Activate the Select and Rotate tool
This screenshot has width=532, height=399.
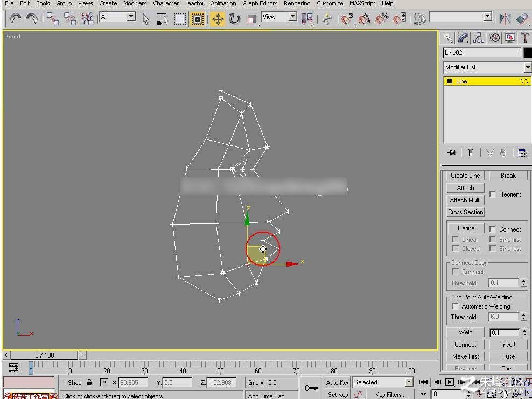pyautogui.click(x=234, y=19)
